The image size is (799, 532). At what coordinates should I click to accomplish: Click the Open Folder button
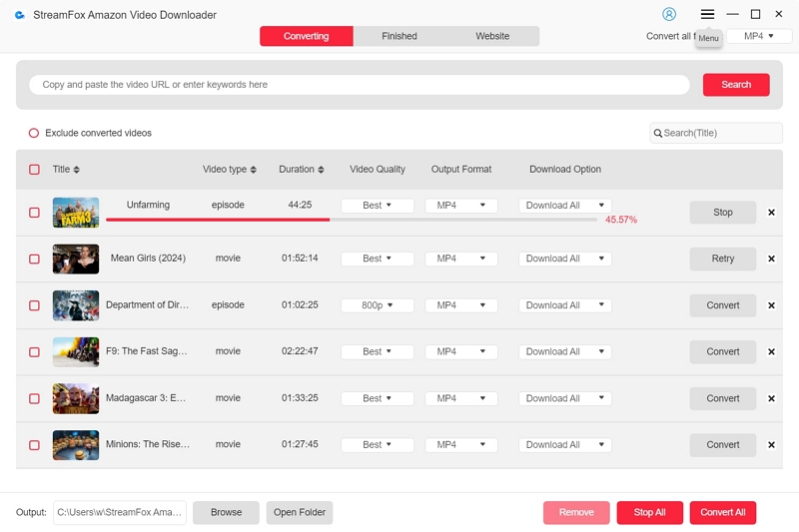[300, 513]
